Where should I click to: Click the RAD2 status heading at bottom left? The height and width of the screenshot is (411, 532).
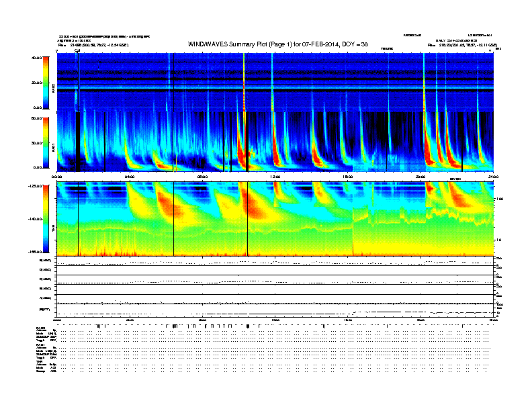click(x=40, y=328)
